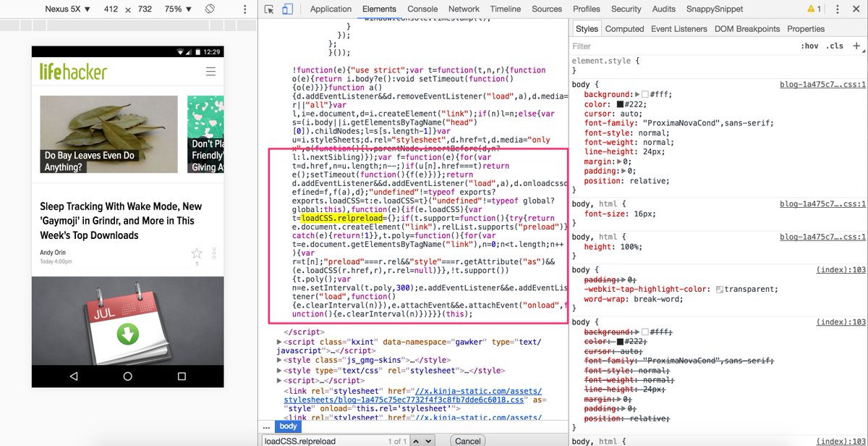Switch to the Profiles tab
Screen dimensions: 868x446
point(587,9)
